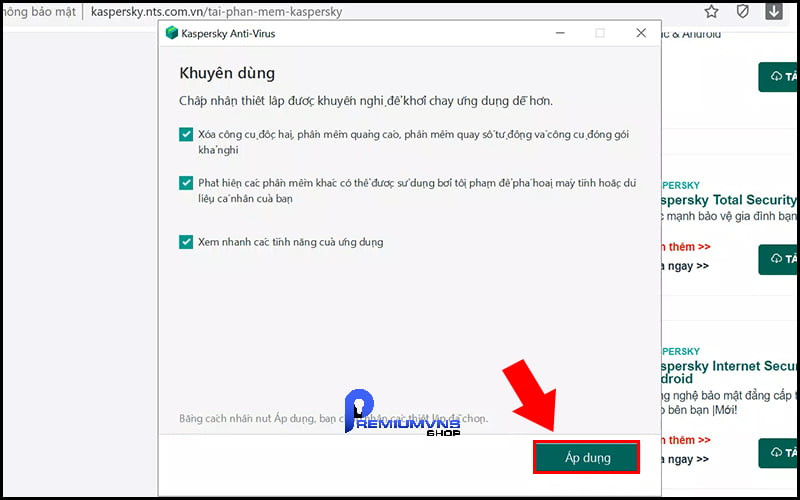Click the Kaspersky Anti-Virus logo icon
The height and width of the screenshot is (500, 800).
click(172, 33)
